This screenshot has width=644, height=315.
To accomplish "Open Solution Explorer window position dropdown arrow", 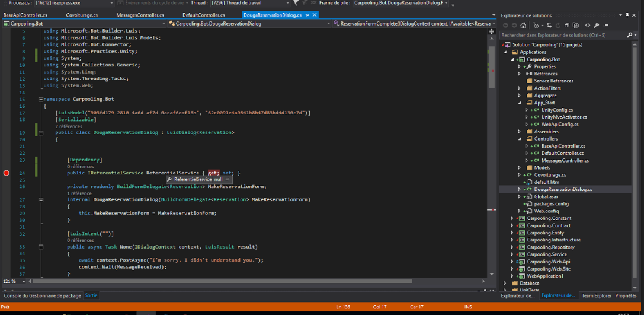I will coord(620,15).
